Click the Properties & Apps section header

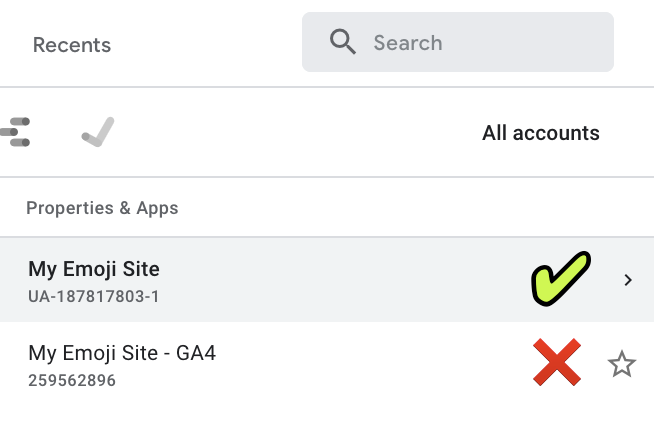(x=102, y=208)
